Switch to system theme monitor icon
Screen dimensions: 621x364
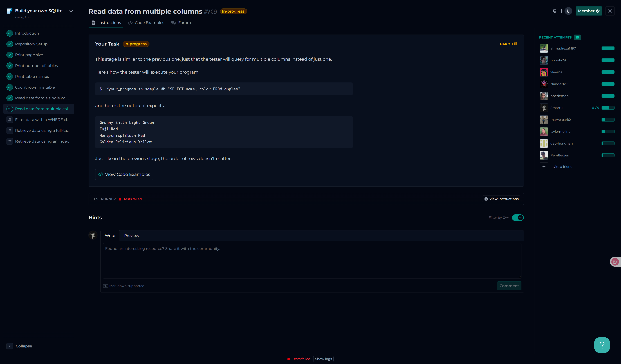coord(554,11)
